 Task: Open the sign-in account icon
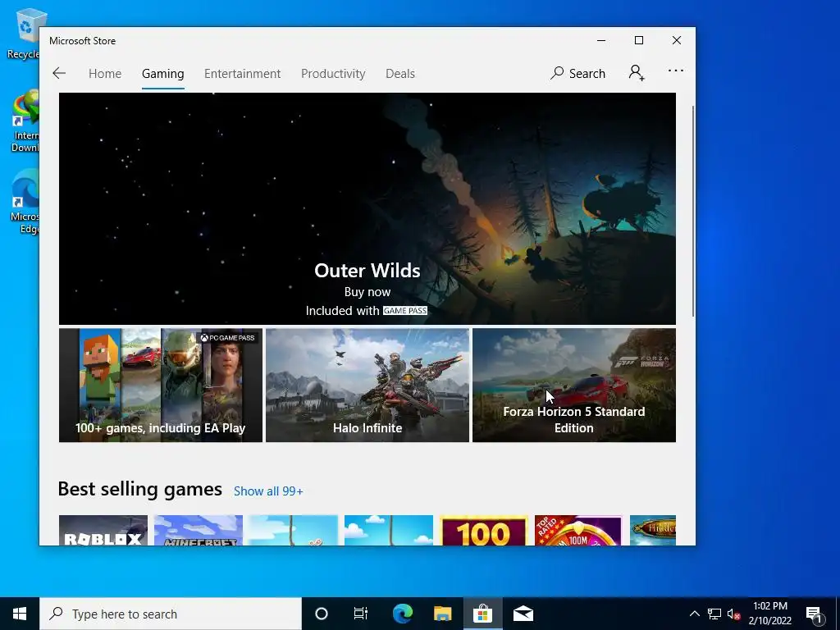[x=637, y=73]
